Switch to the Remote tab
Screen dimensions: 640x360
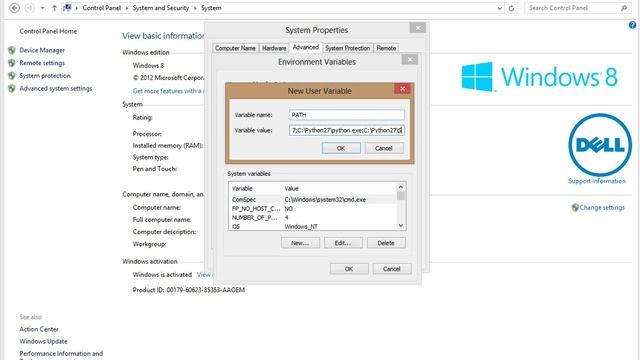pyautogui.click(x=386, y=48)
